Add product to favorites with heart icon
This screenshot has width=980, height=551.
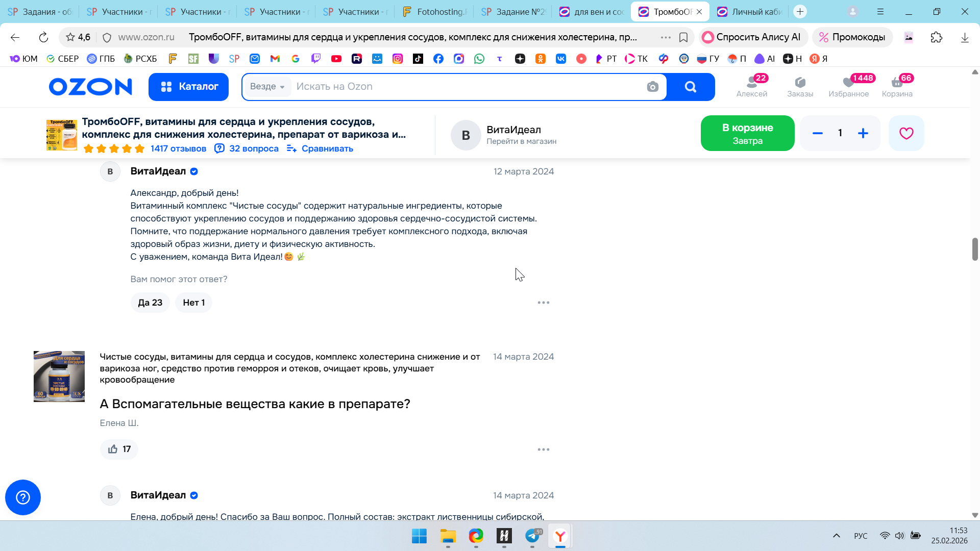click(906, 133)
